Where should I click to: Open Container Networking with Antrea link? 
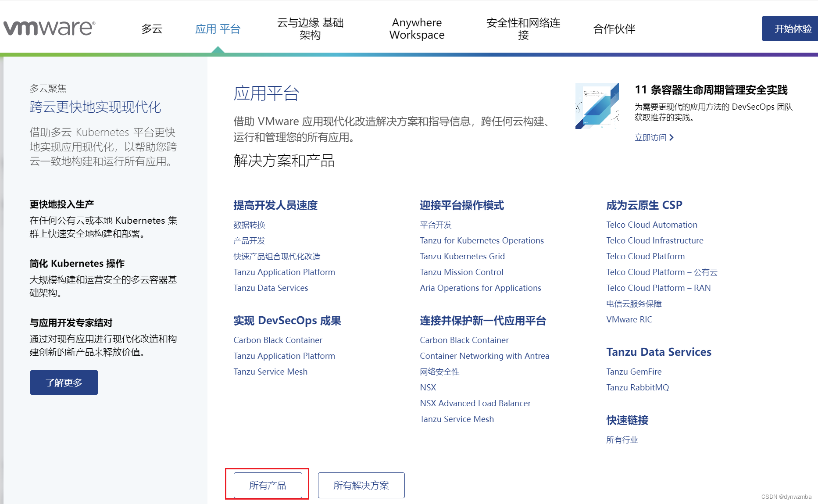pyautogui.click(x=484, y=356)
